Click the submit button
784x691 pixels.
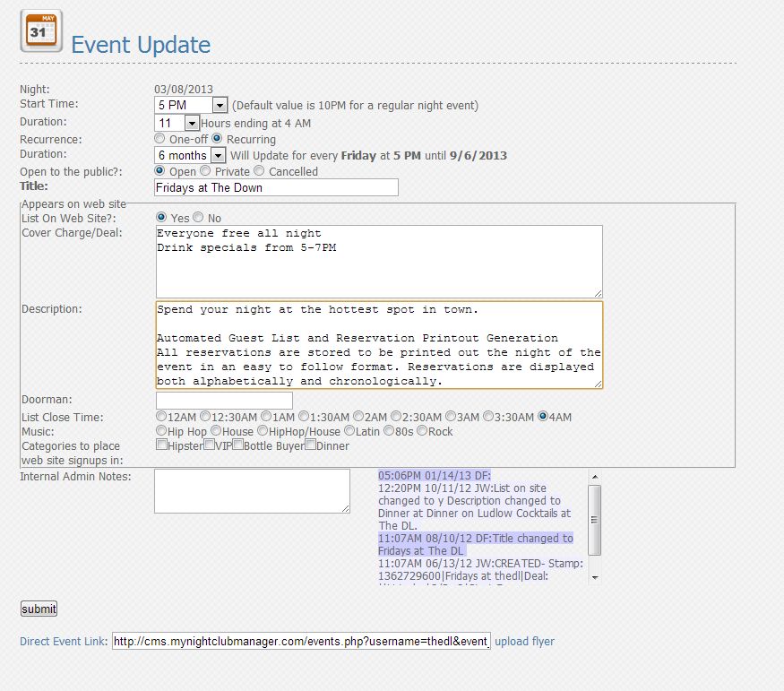pos(39,609)
